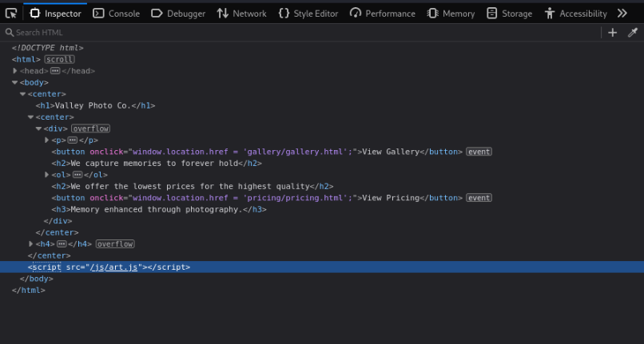This screenshot has width=644, height=344.
Task: Open the Style Editor tab
Action: click(x=308, y=14)
